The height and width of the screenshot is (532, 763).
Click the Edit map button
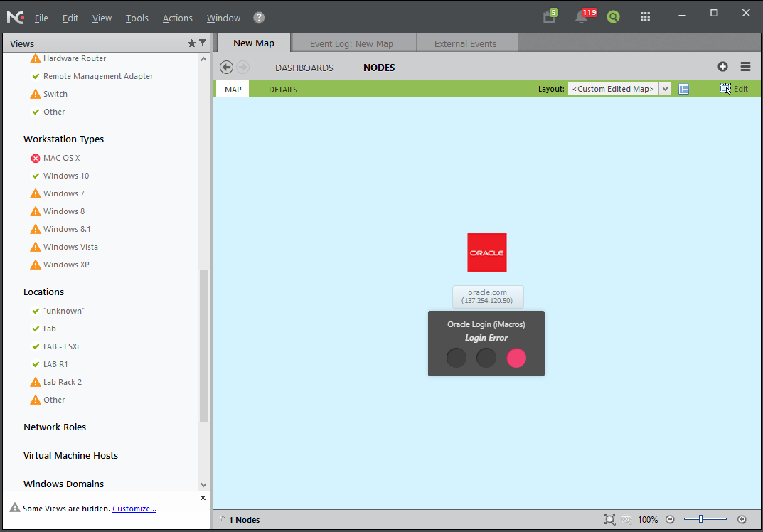pyautogui.click(x=734, y=89)
